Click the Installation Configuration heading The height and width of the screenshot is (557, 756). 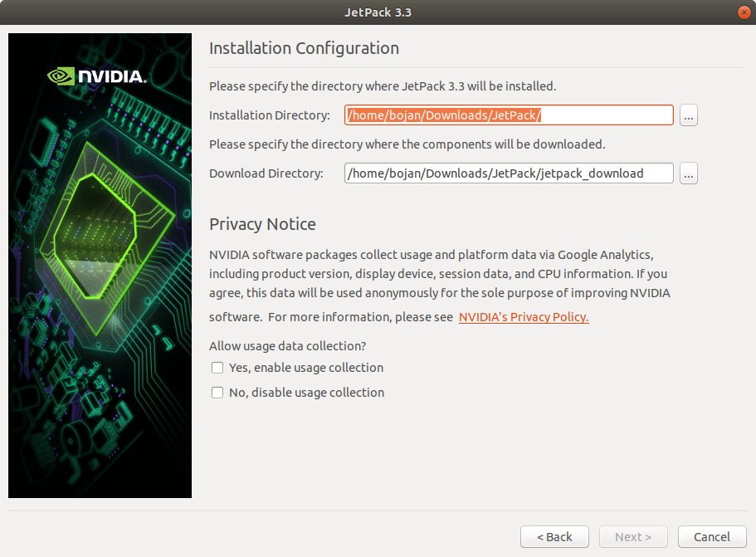[x=305, y=48]
